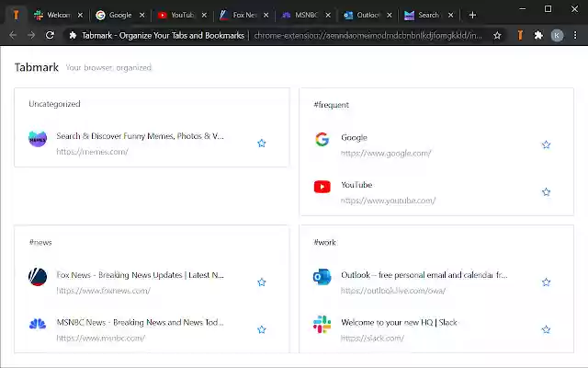Click the Fox News site icon
The width and height of the screenshot is (588, 368).
[38, 277]
